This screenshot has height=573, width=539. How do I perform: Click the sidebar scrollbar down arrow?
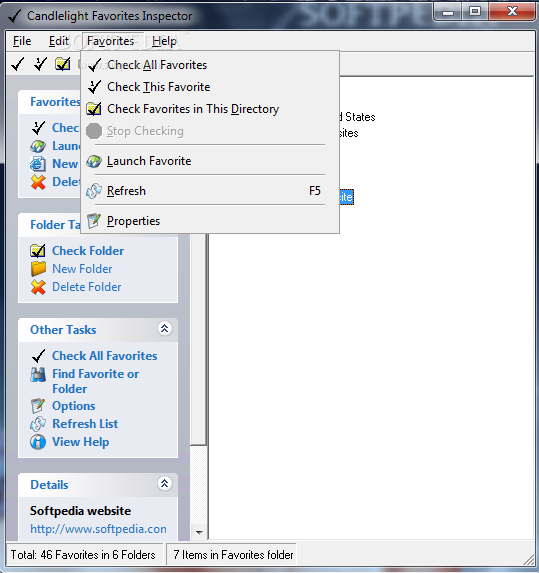click(199, 532)
